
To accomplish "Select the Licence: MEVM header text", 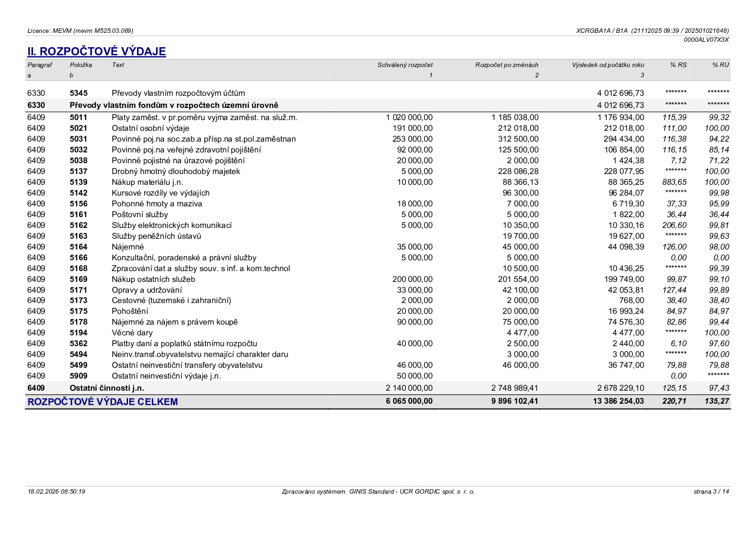I will [80, 31].
